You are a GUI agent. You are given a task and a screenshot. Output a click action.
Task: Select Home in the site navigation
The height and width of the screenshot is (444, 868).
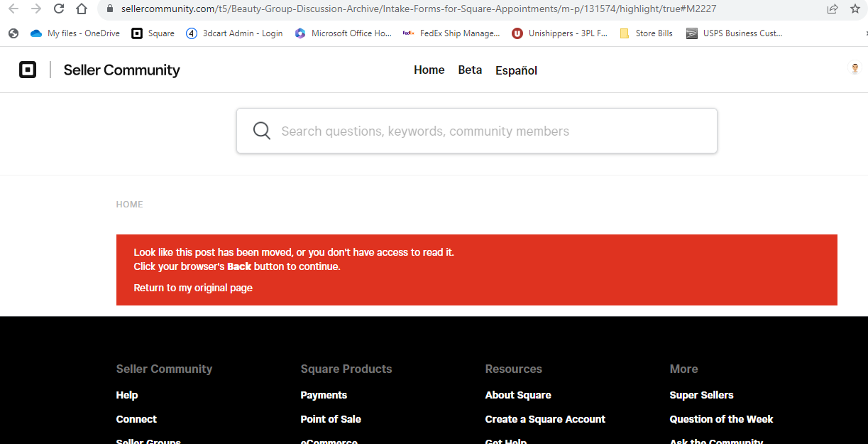(x=429, y=70)
